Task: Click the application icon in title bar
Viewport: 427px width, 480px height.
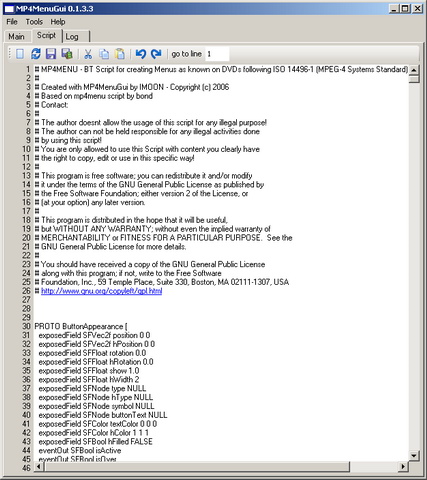Action: [x=9, y=9]
